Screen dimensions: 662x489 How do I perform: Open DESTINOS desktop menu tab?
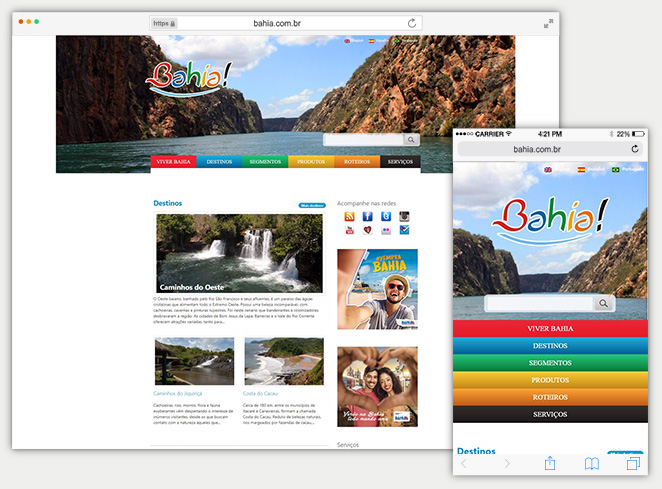pyautogui.click(x=219, y=162)
